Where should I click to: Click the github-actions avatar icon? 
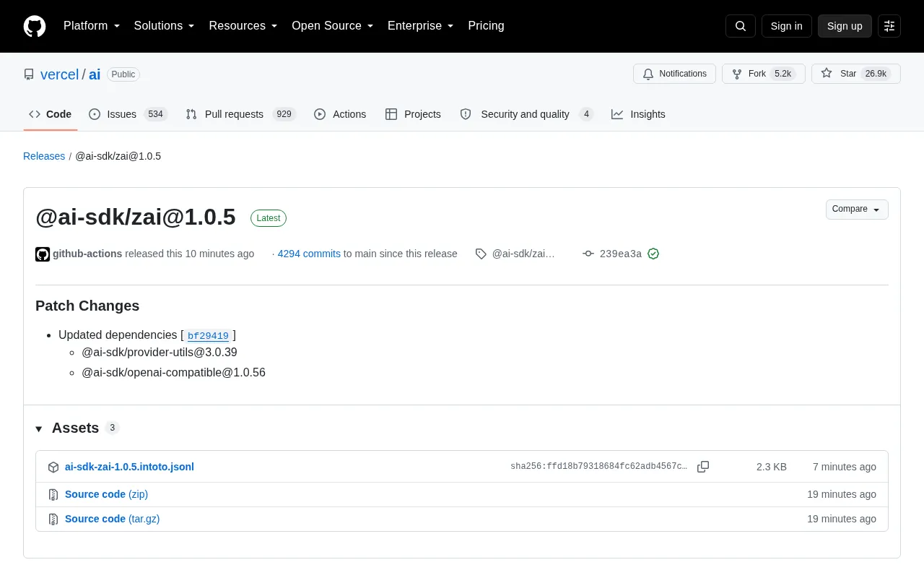point(43,254)
